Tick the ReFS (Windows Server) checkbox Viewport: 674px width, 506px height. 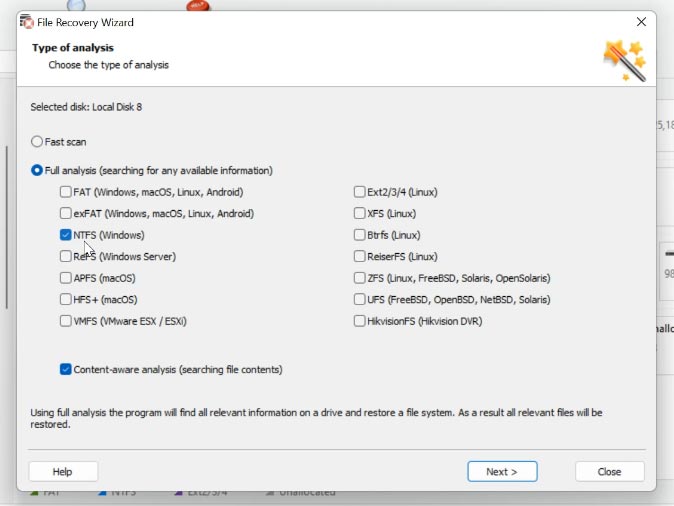coord(65,256)
